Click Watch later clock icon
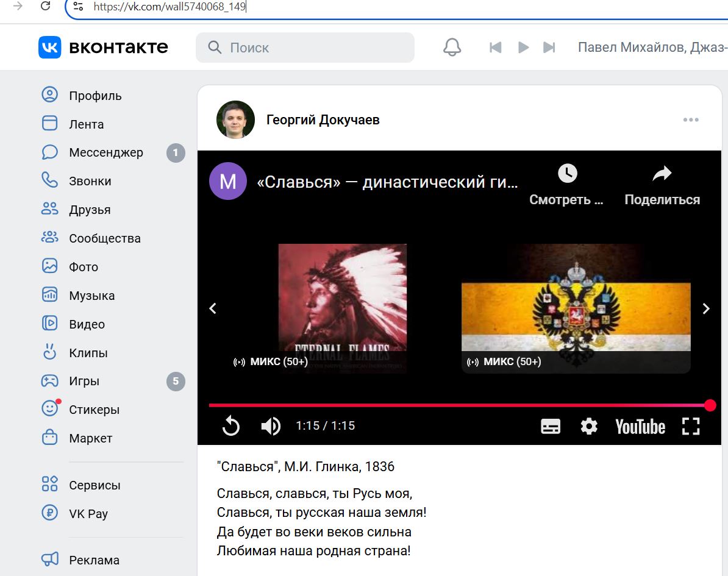This screenshot has height=576, width=728. [567, 174]
